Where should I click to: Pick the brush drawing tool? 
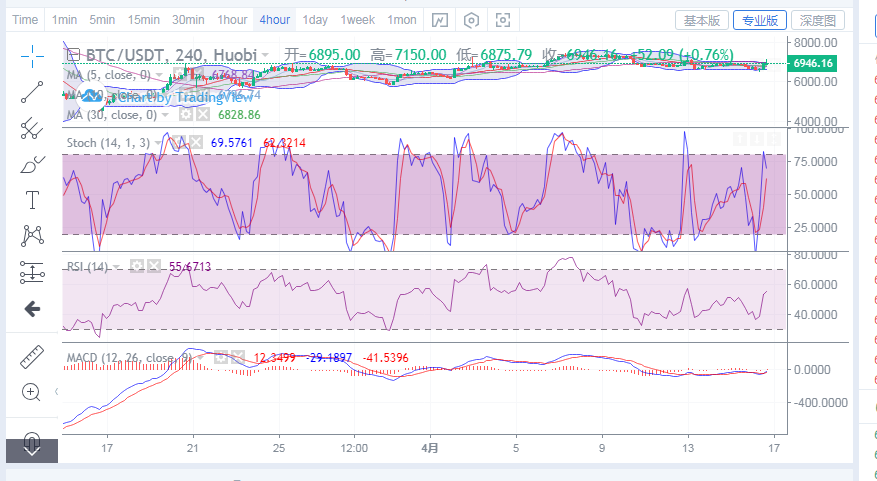tap(32, 163)
